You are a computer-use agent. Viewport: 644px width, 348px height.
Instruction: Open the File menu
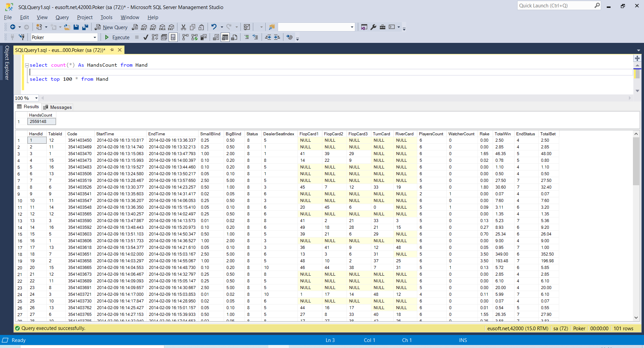pos(8,17)
